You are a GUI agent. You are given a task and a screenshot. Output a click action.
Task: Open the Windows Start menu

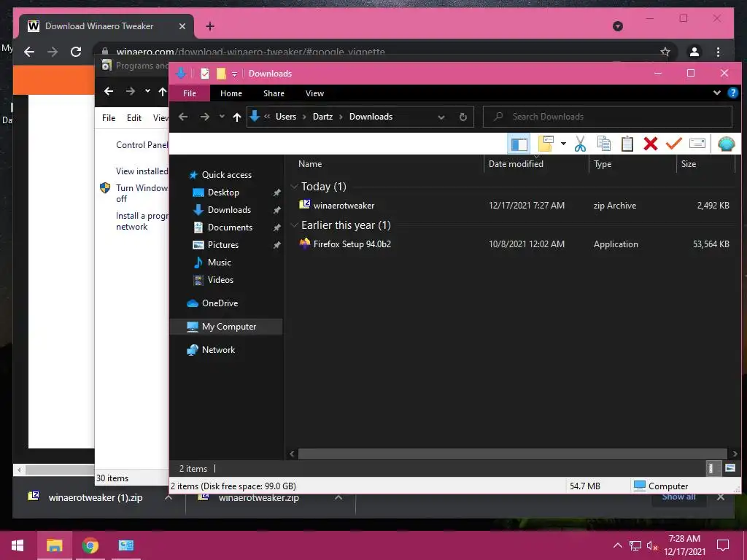click(18, 545)
